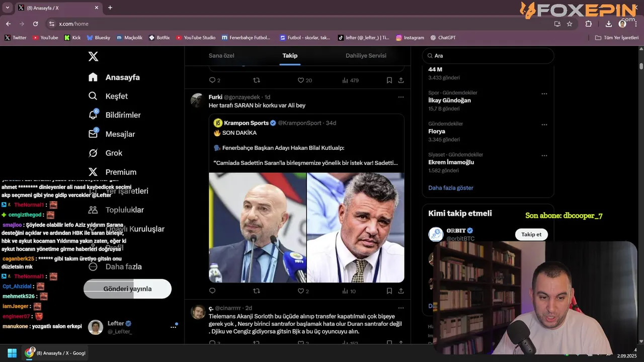Open a new browser tab
This screenshot has width=644, height=362.
[110, 8]
